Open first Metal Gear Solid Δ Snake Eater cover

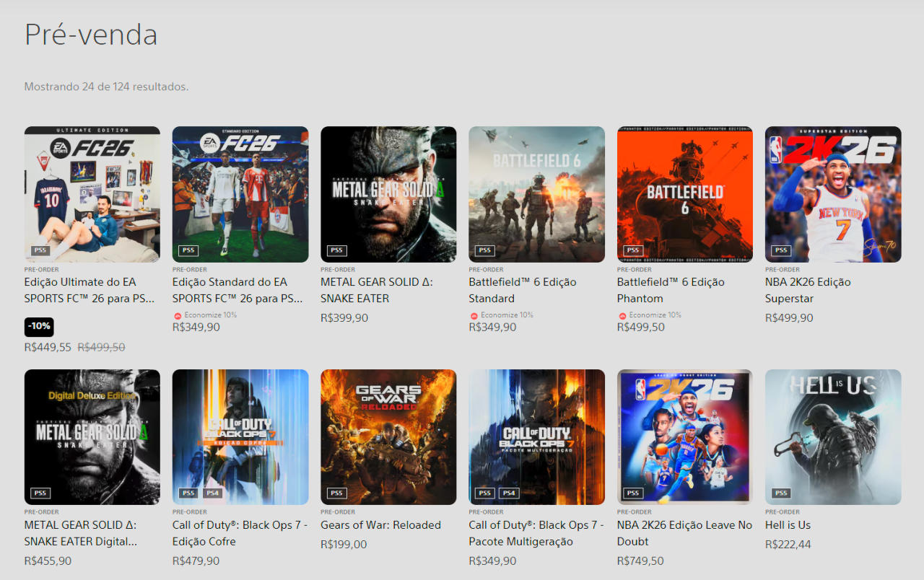(388, 194)
